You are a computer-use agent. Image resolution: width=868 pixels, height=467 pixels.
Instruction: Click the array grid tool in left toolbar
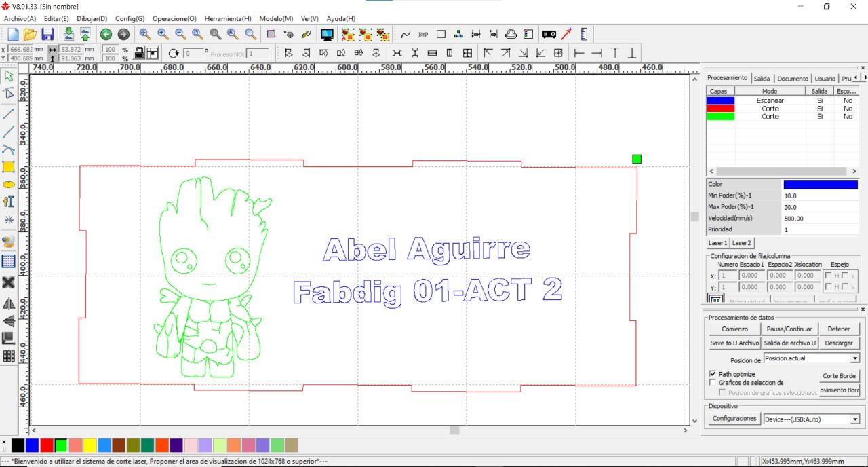pyautogui.click(x=9, y=356)
